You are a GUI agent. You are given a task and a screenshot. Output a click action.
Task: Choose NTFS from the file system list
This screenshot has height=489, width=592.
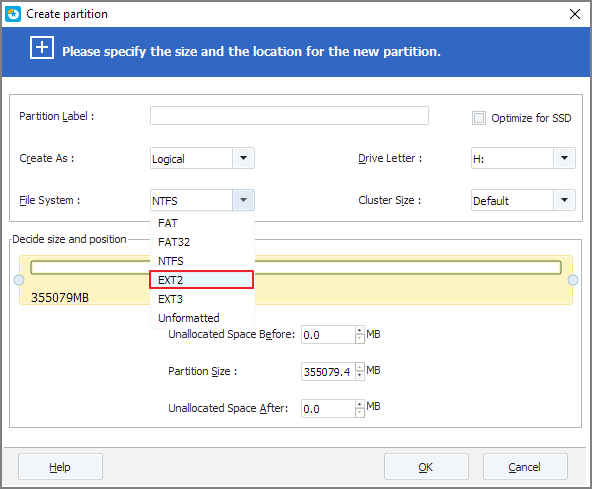click(202, 261)
